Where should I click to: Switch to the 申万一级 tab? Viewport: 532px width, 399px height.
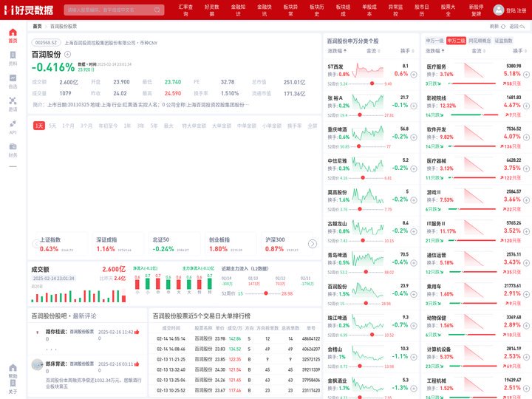(x=434, y=41)
